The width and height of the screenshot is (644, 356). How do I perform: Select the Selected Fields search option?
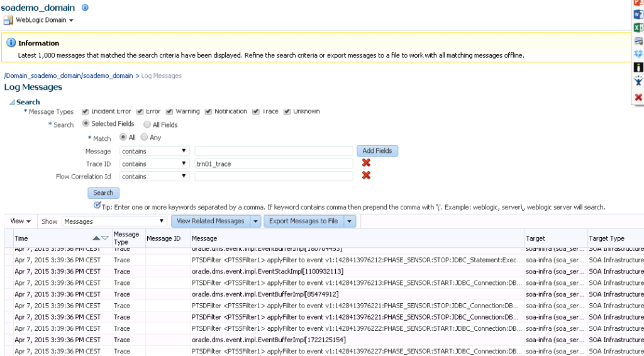tap(86, 123)
